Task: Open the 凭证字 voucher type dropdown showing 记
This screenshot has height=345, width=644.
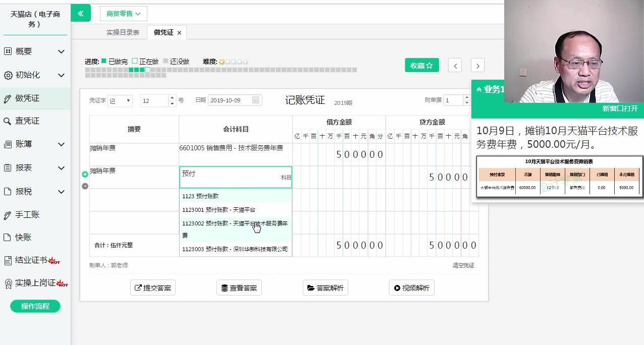Action: 120,101
